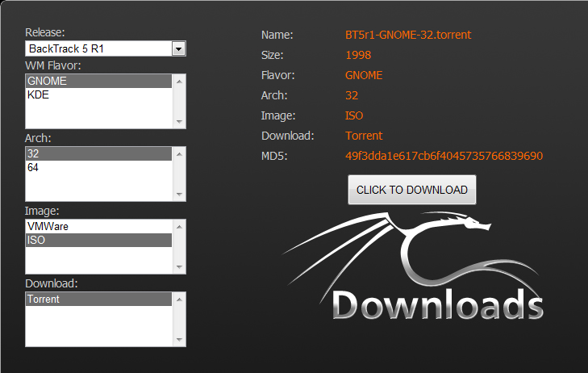Select ISO in the Image list
This screenshot has height=373, width=588.
pos(98,240)
